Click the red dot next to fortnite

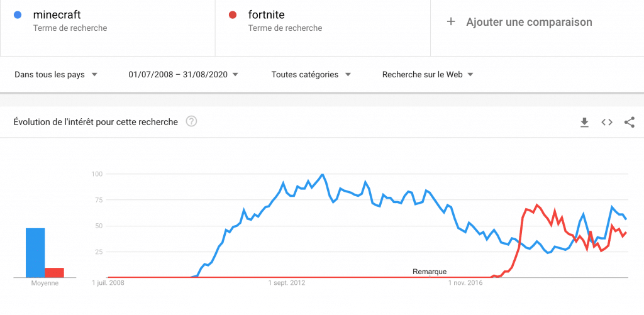point(233,15)
